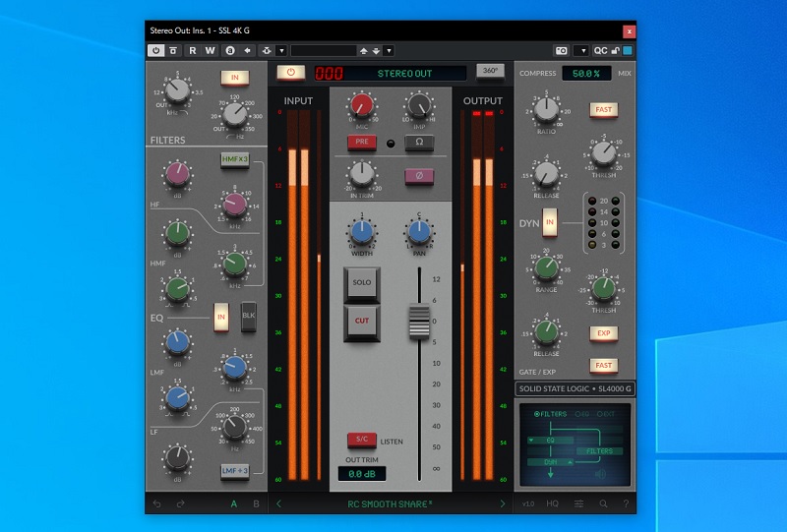Toggle the EQ IN switch
Viewport: 787px width, 532px height.
point(221,317)
